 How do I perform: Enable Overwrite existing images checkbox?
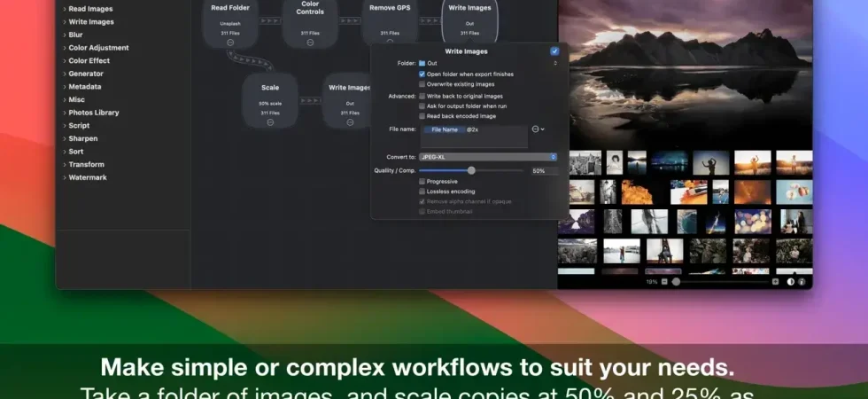coord(422,84)
